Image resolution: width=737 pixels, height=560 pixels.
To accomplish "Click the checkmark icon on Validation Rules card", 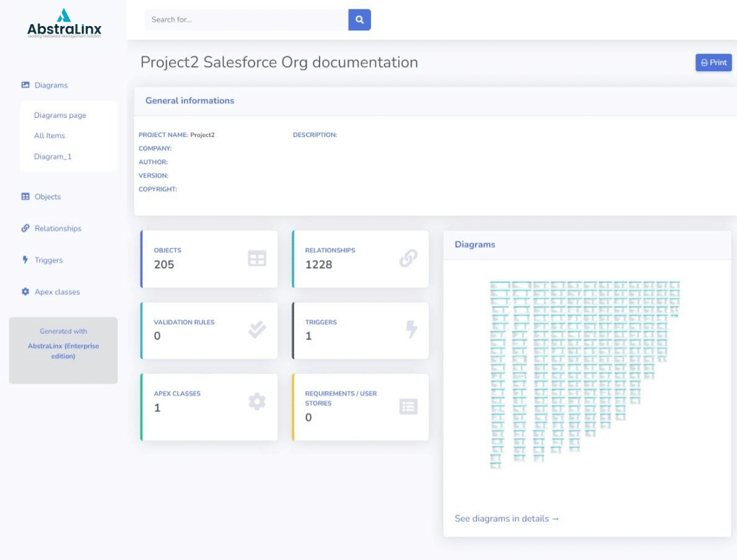I will point(257,330).
